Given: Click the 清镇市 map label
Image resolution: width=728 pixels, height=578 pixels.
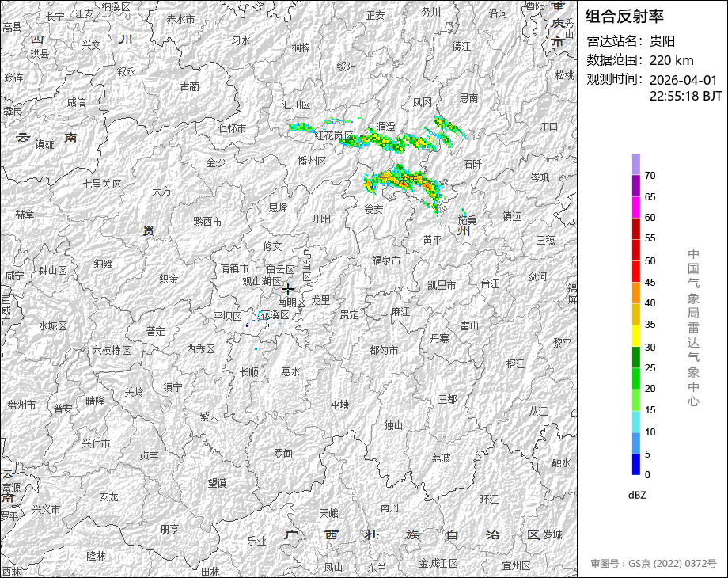Looking at the screenshot, I should pyautogui.click(x=234, y=268).
